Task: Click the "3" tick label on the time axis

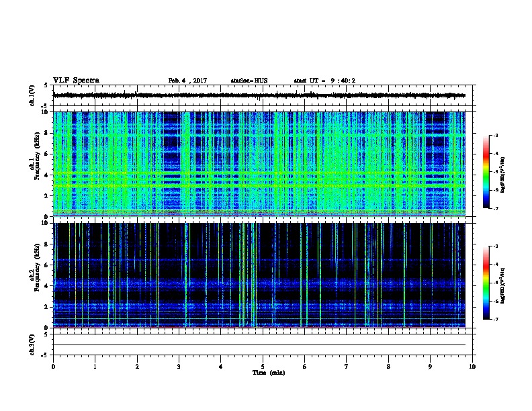Action: pos(179,367)
